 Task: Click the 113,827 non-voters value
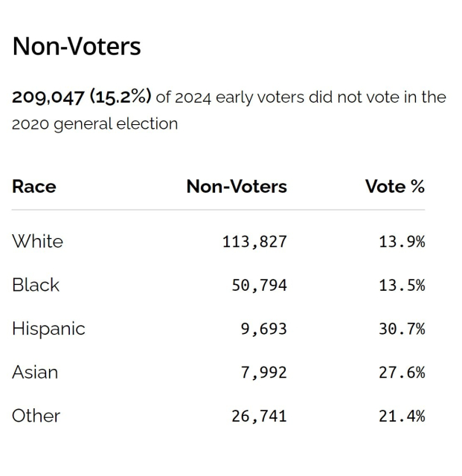254,242
